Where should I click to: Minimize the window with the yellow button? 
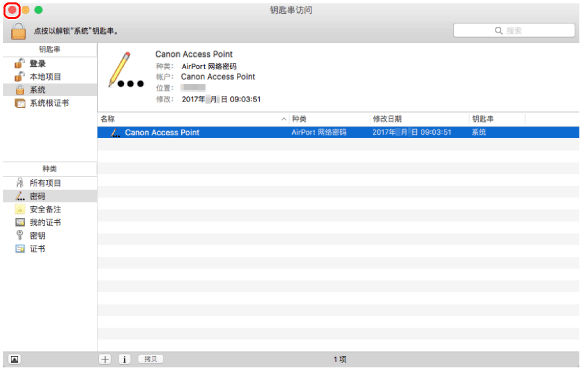tap(25, 10)
